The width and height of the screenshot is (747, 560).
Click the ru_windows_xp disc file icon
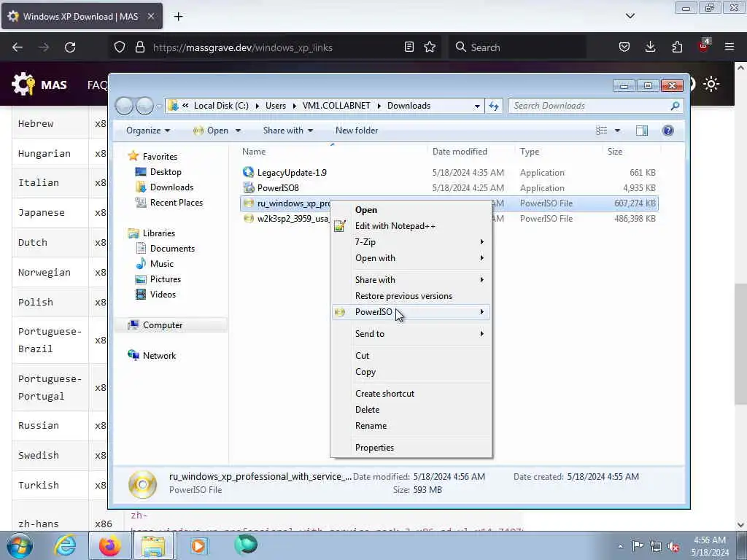pyautogui.click(x=248, y=203)
